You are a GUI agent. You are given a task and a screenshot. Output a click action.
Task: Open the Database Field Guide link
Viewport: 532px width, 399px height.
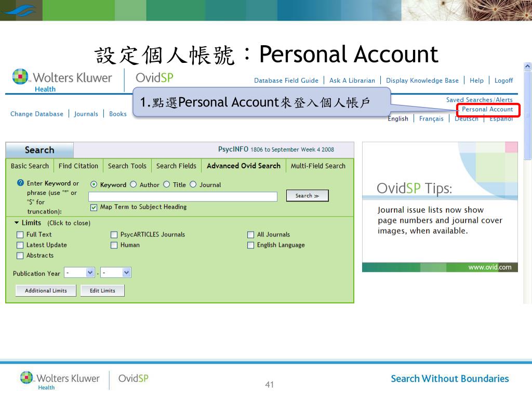pyautogui.click(x=286, y=81)
